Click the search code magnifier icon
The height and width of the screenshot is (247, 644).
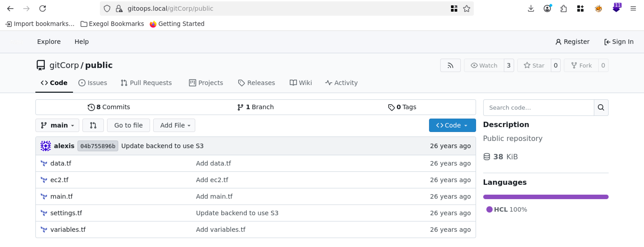coord(601,108)
